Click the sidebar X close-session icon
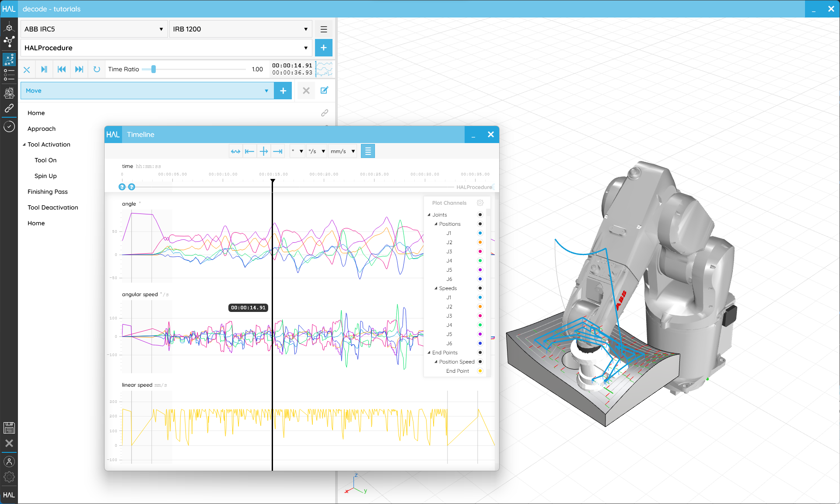The height and width of the screenshot is (504, 840). point(9,443)
